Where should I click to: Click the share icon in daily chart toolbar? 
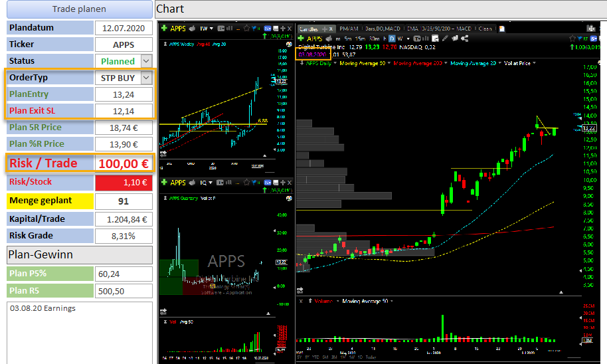tap(465, 39)
